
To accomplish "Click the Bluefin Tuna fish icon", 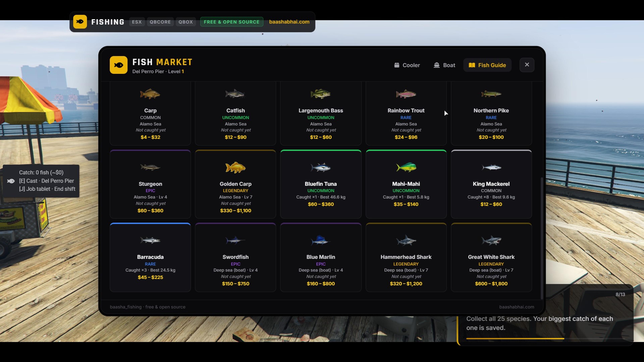I will pos(321,167).
